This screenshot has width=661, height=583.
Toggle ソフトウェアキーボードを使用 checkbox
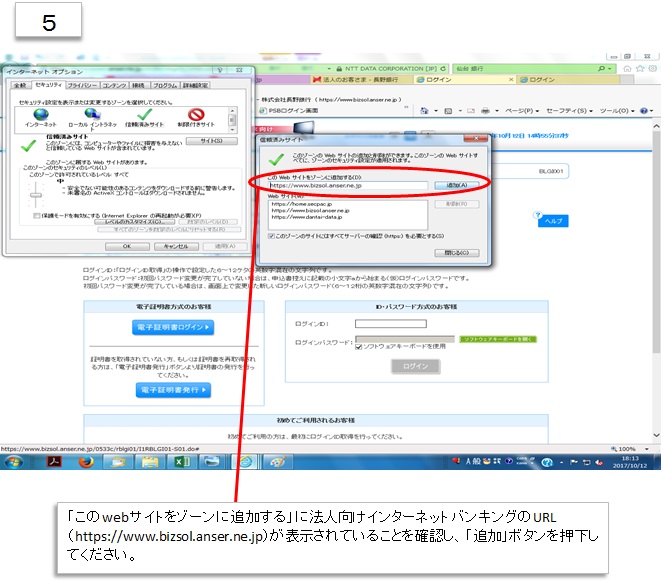359,347
